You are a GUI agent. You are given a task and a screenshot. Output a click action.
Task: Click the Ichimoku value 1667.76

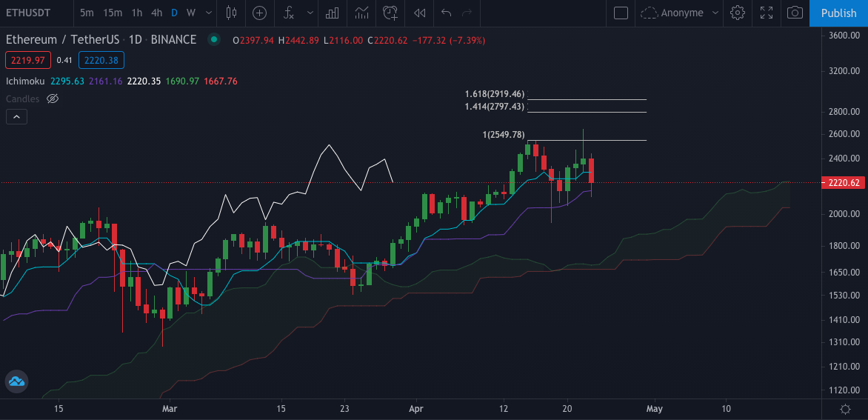tap(220, 81)
